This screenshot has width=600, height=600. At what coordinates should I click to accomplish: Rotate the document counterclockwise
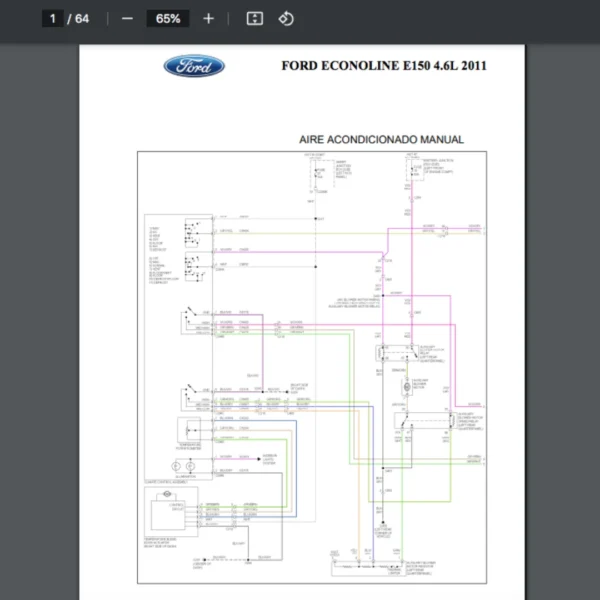pos(286,18)
